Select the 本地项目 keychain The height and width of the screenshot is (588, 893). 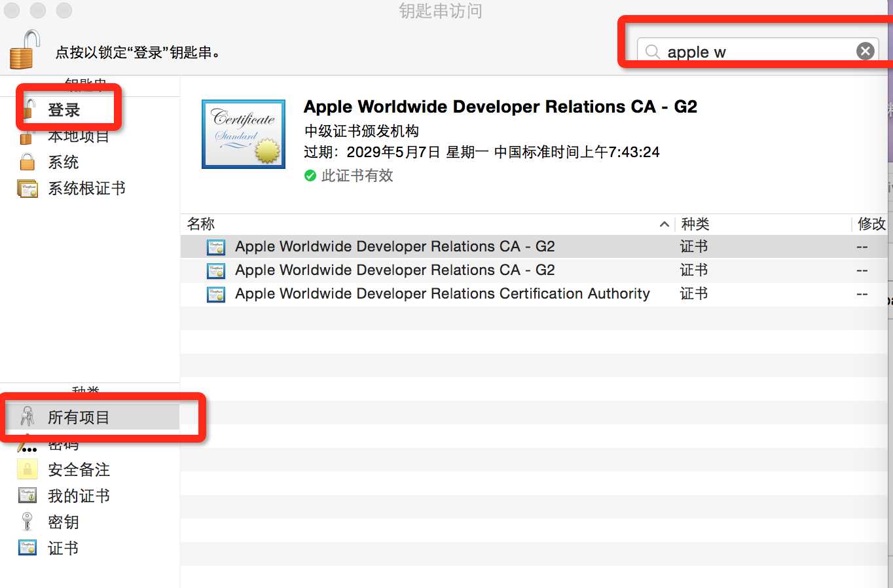79,136
